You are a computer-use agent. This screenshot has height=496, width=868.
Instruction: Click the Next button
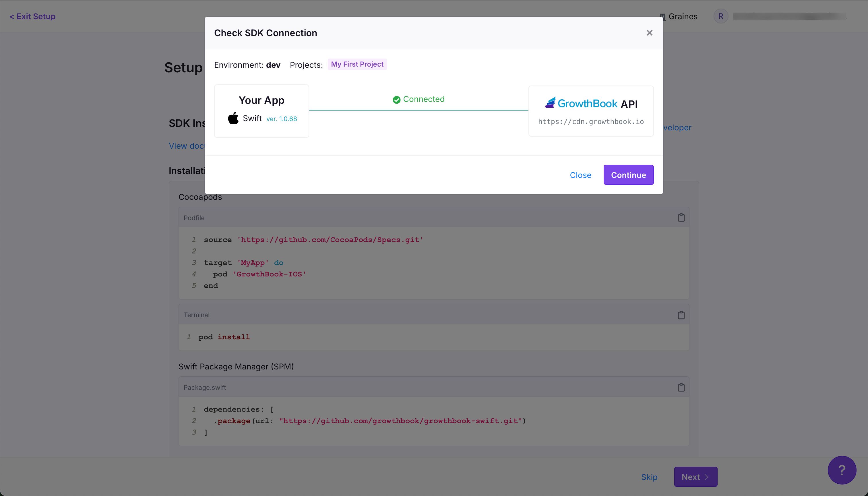pos(695,476)
